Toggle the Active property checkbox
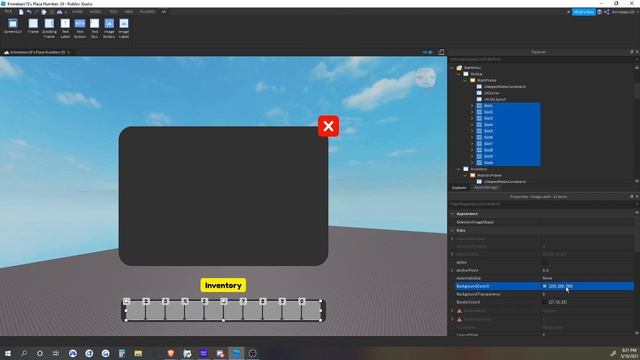Image resolution: width=640 pixels, height=360 pixels. pos(545,262)
